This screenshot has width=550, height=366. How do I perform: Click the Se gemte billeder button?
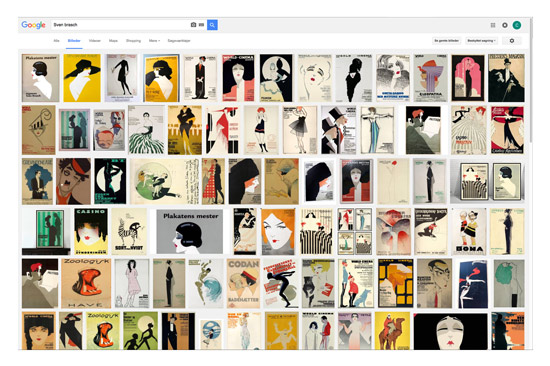point(446,41)
